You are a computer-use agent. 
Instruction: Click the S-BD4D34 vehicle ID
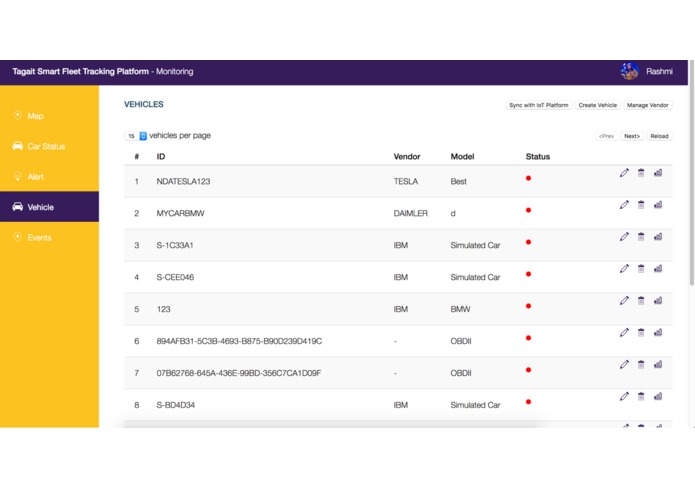(x=176, y=405)
